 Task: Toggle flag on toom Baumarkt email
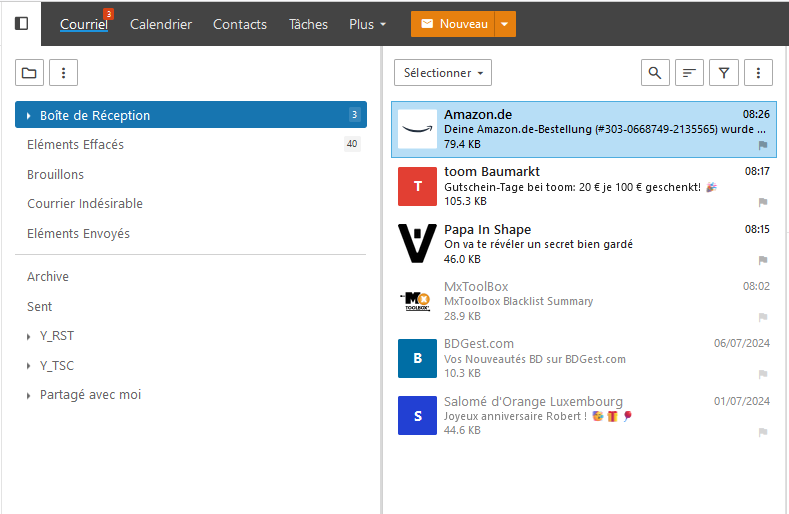tap(763, 202)
